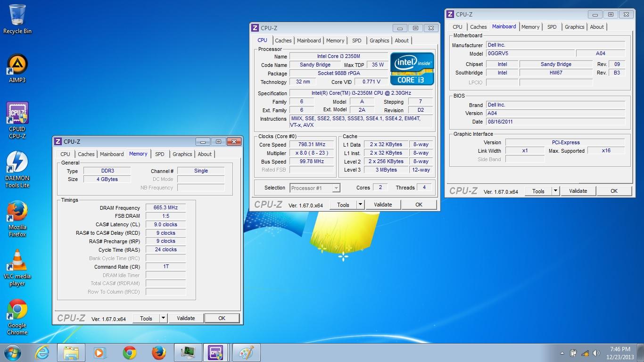Click the taskbar clock showing 7:46 PM

tap(620, 353)
